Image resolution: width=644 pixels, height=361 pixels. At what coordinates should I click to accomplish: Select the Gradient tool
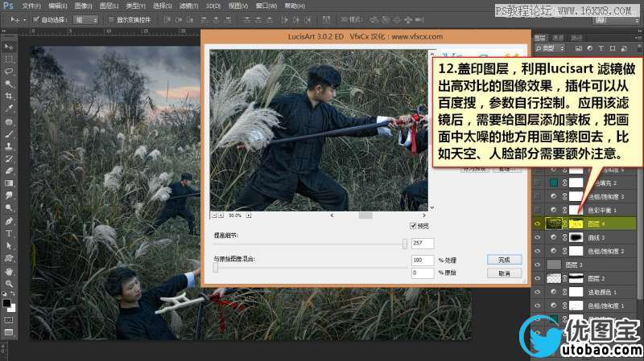tap(9, 183)
